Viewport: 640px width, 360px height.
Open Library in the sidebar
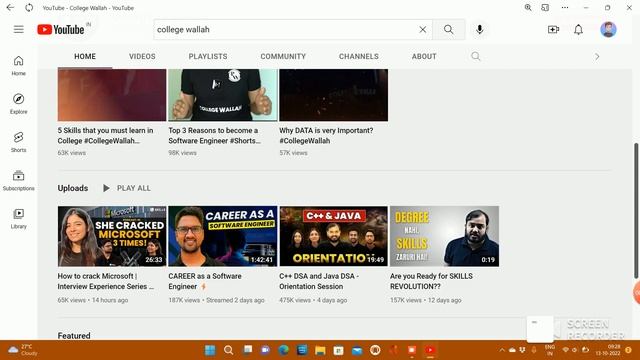pyautogui.click(x=18, y=218)
